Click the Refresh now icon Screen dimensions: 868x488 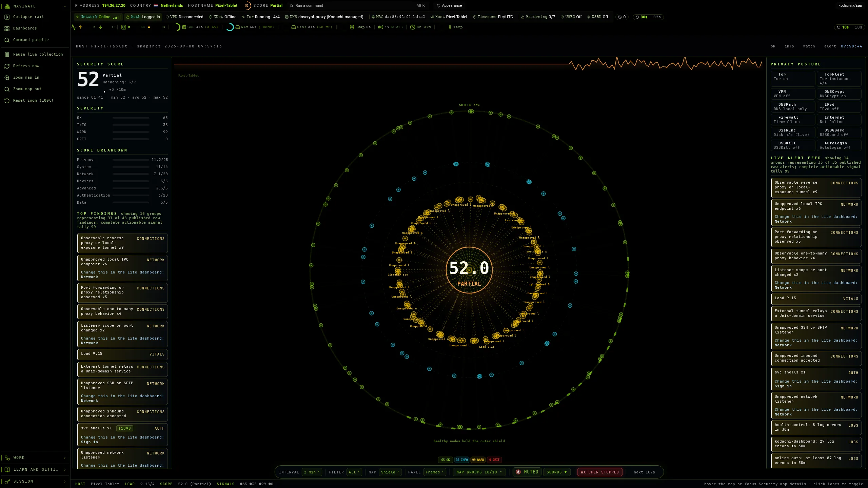click(7, 66)
